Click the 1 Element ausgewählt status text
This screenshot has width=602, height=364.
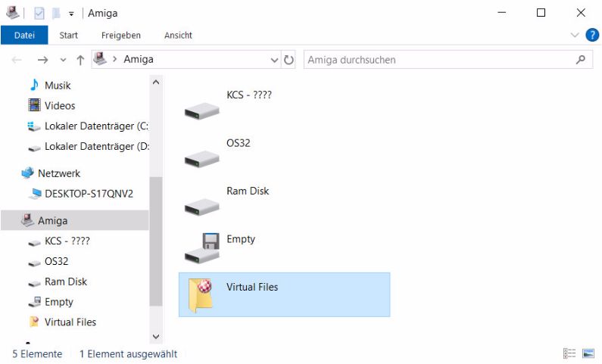coord(128,353)
